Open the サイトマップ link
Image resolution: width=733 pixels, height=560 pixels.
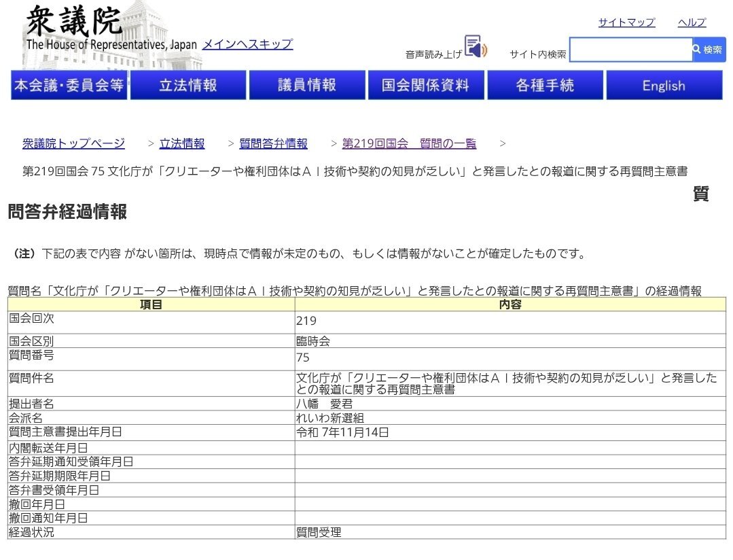click(626, 22)
